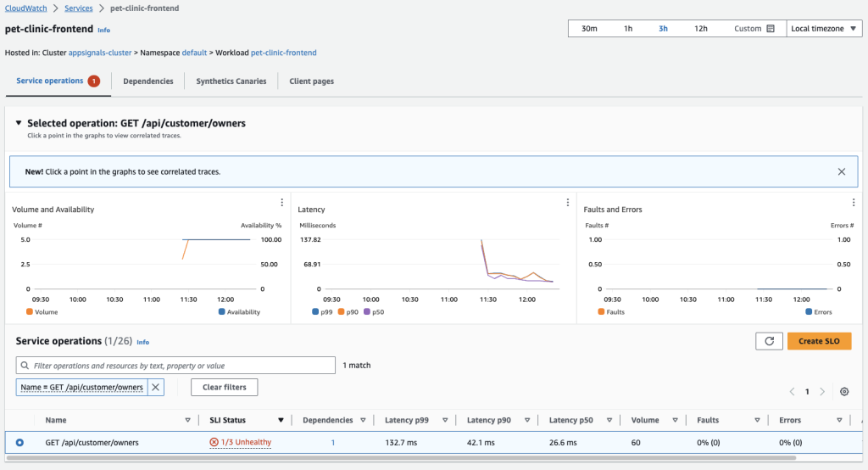Image resolution: width=868 pixels, height=470 pixels.
Task: Focus the filter operations search field
Action: click(175, 366)
